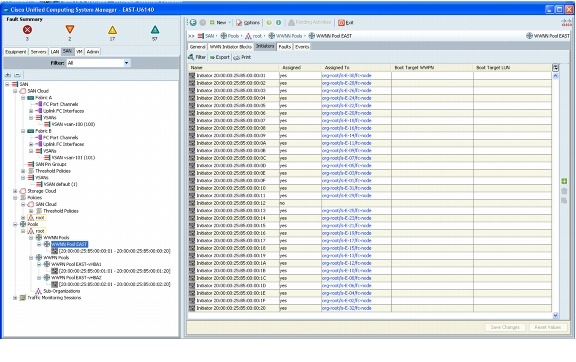Open the Filter dropdown set to All

(x=98, y=63)
